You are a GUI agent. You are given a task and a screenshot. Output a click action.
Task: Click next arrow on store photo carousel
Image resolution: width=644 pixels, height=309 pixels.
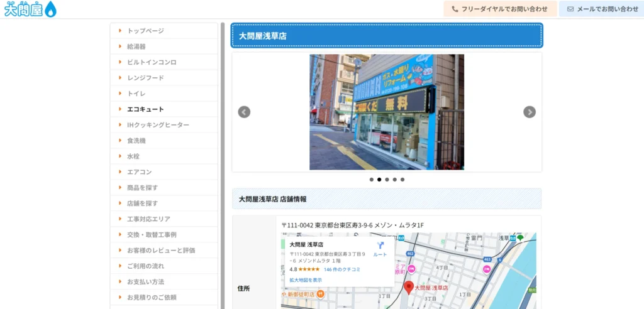point(530,112)
